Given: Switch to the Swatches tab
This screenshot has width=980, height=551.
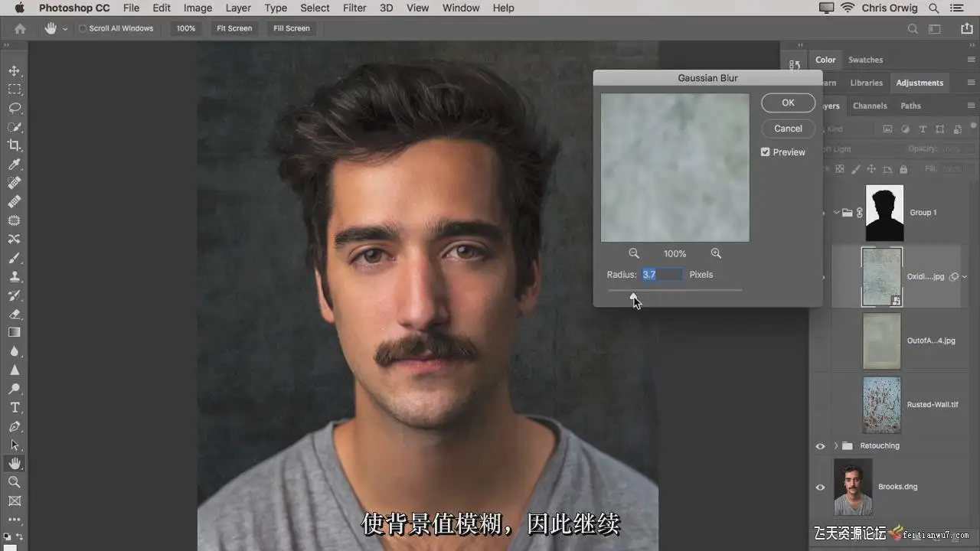Looking at the screenshot, I should pyautogui.click(x=865, y=60).
